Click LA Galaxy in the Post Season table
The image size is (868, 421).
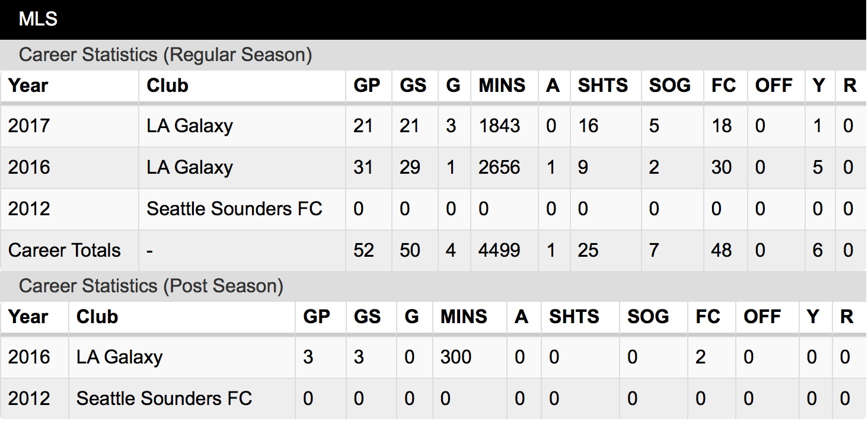click(x=119, y=357)
